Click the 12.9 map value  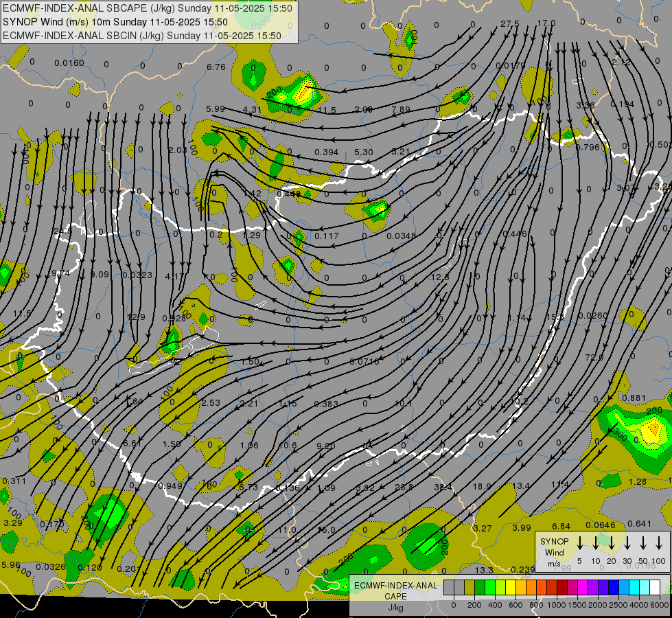click(x=137, y=317)
